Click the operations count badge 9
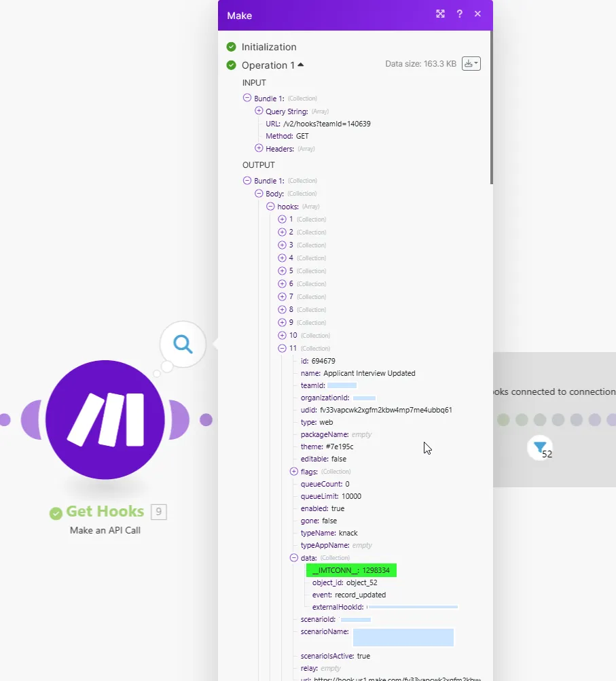Viewport: 616px width, 681px height. click(158, 512)
